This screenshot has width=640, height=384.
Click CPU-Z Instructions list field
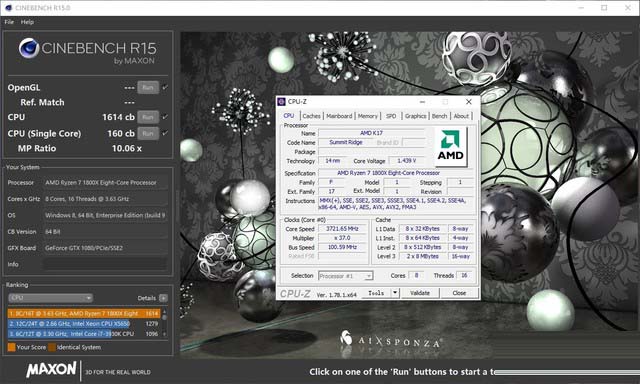(x=396, y=204)
